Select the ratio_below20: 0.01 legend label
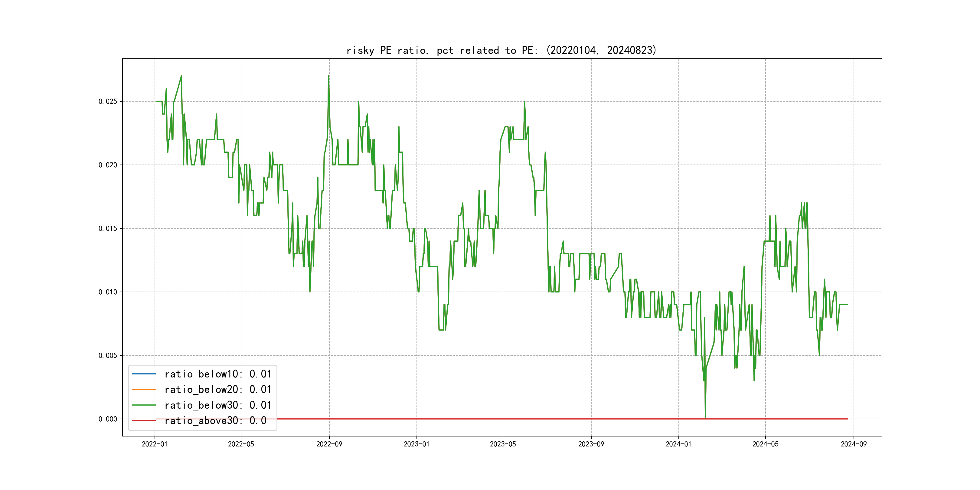 217,390
